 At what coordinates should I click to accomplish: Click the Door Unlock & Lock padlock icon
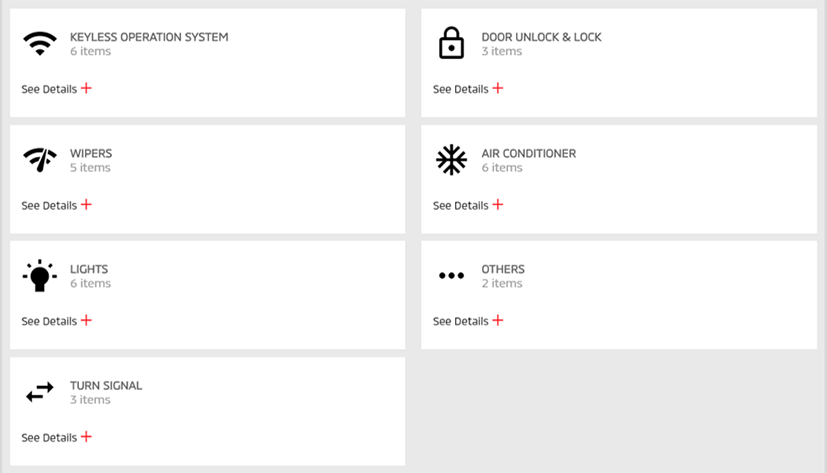(451, 43)
